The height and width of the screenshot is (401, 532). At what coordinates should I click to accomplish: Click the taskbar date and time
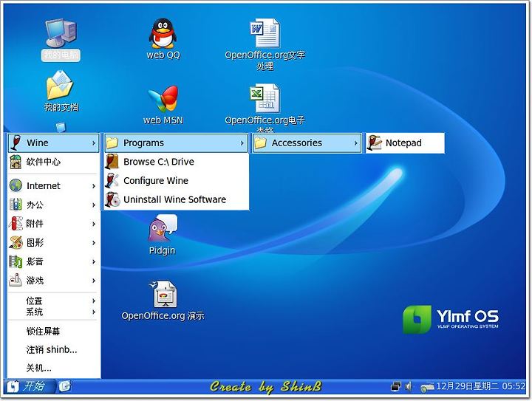pyautogui.click(x=480, y=386)
